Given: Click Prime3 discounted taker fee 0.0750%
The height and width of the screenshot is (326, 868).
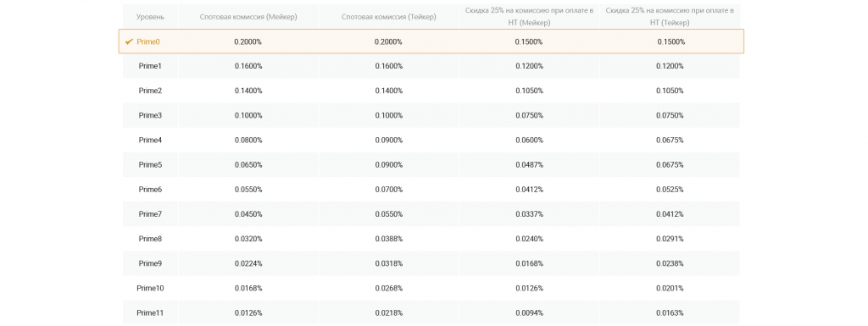Looking at the screenshot, I should click(670, 115).
